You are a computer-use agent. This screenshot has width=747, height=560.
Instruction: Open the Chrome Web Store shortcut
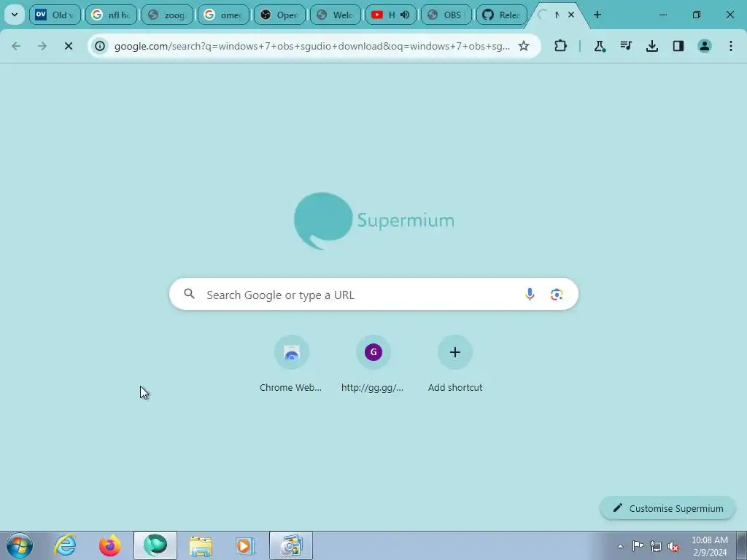(x=290, y=365)
